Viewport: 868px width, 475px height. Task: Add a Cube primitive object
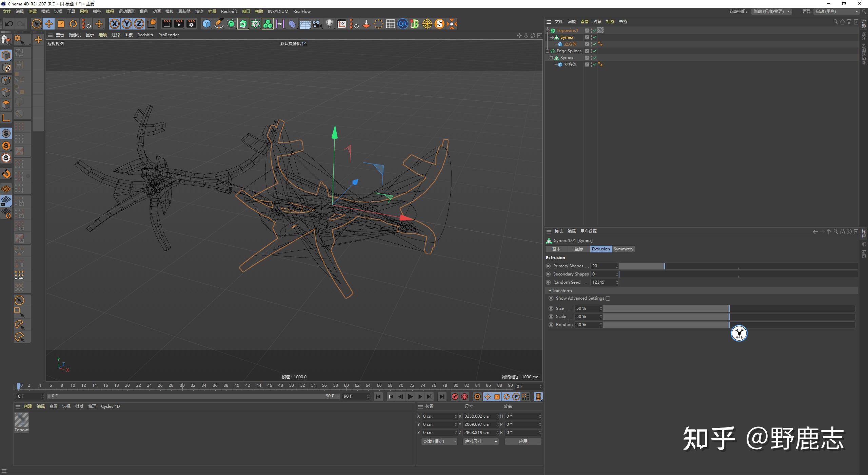click(x=206, y=24)
